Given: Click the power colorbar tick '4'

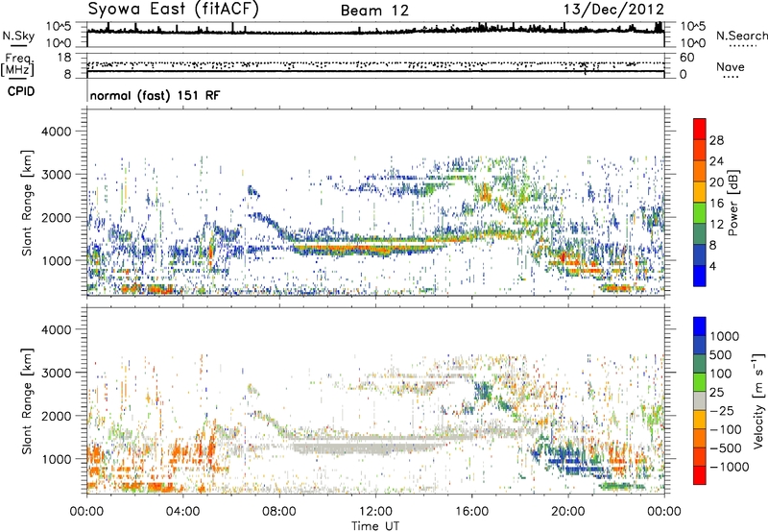Looking at the screenshot, I should pos(712,267).
